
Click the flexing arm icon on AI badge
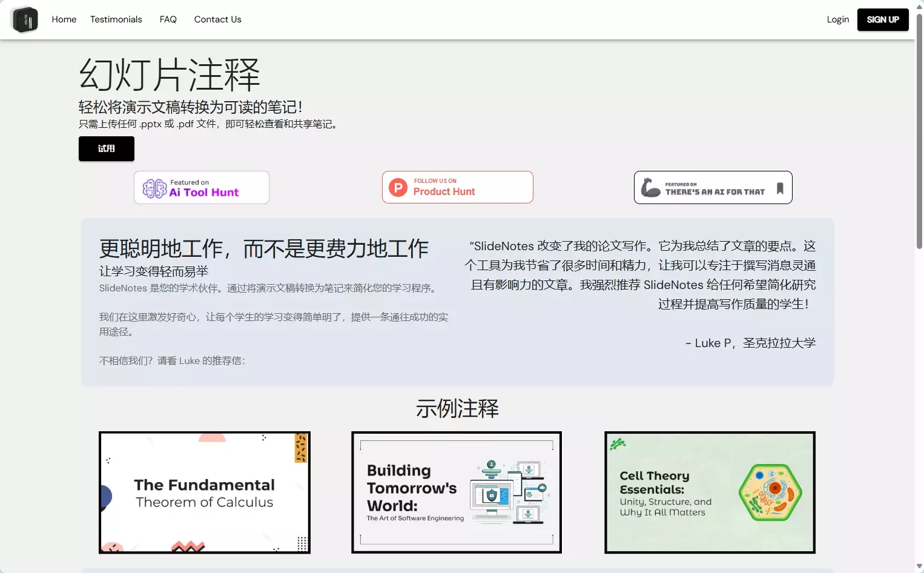tap(650, 188)
